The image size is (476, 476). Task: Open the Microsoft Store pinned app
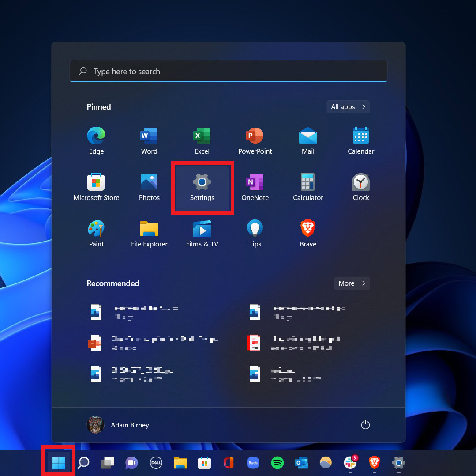(x=96, y=188)
